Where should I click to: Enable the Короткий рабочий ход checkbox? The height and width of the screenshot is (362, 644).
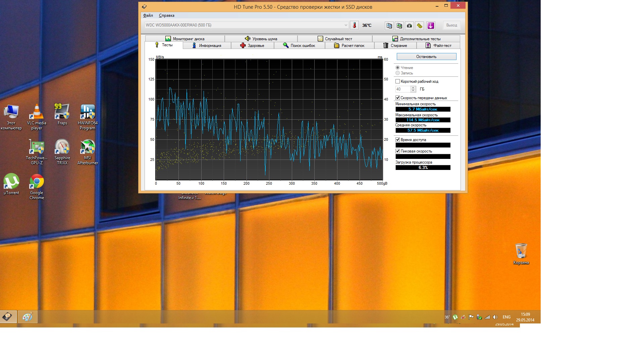(x=398, y=81)
